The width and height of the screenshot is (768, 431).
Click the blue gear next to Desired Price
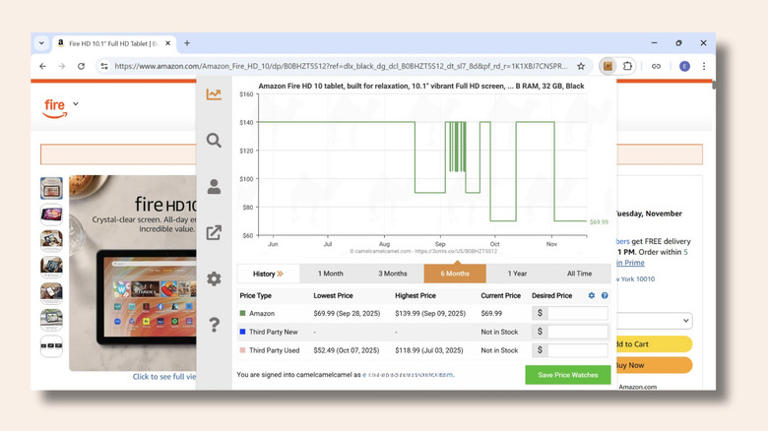coord(591,295)
